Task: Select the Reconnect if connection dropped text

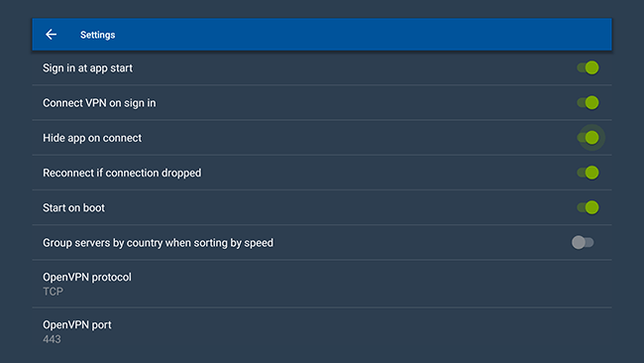Action: pyautogui.click(x=122, y=174)
